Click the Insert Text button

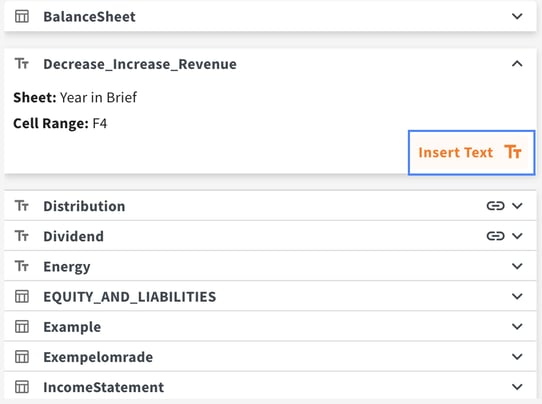471,152
